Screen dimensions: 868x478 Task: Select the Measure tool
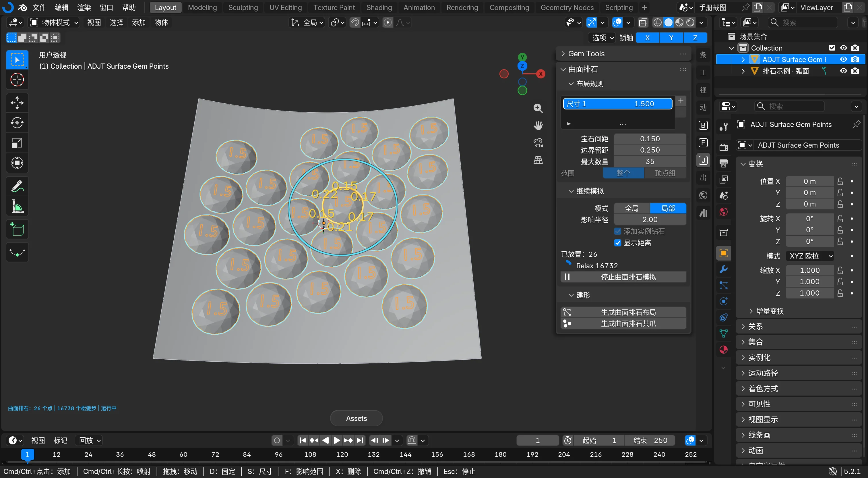[17, 206]
